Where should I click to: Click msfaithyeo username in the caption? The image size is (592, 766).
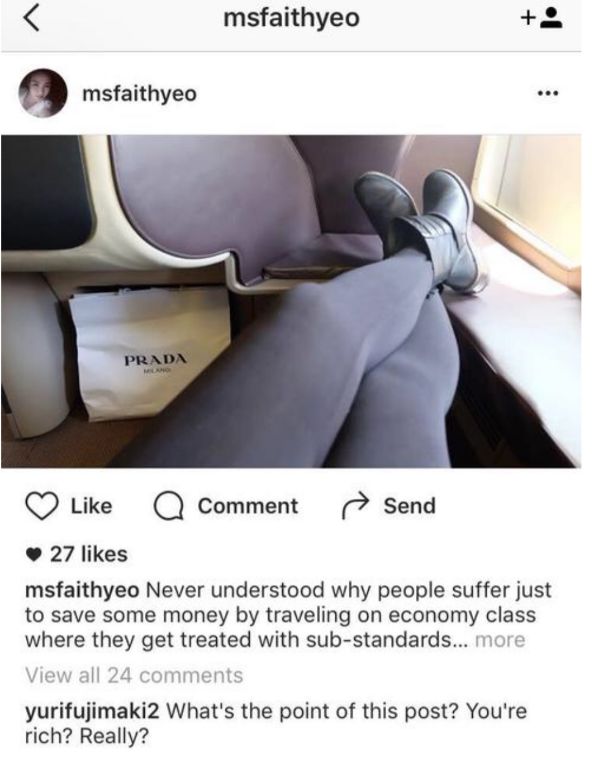point(82,590)
